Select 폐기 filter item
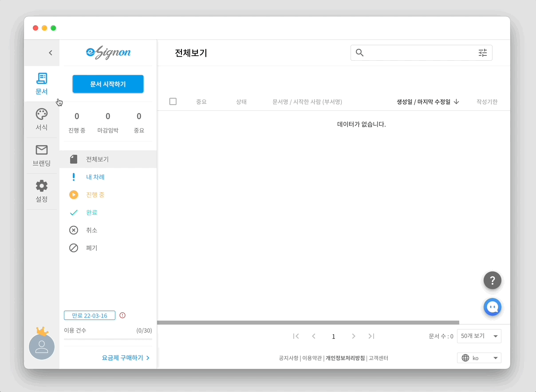Viewport: 536px width, 392px height. (108, 248)
